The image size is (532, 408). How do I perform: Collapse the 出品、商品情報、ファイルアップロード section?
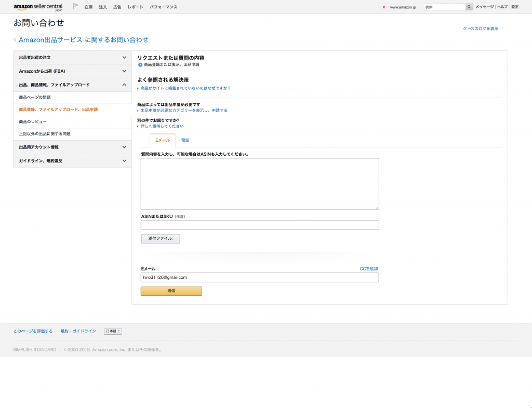click(72, 85)
